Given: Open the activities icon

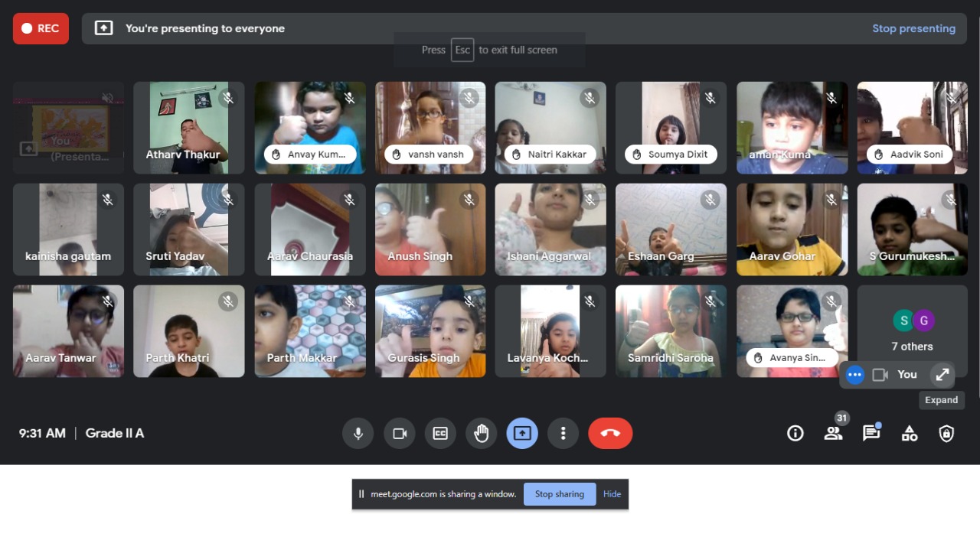Looking at the screenshot, I should (910, 434).
